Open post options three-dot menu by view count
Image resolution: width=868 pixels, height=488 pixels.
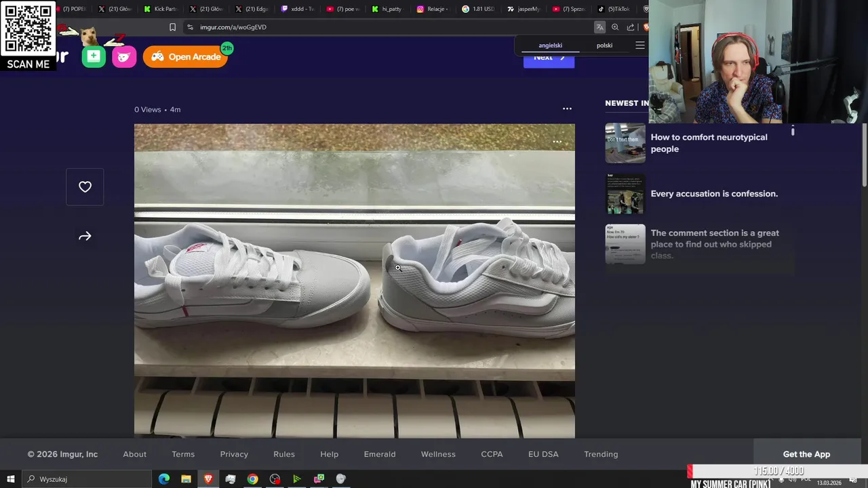567,108
